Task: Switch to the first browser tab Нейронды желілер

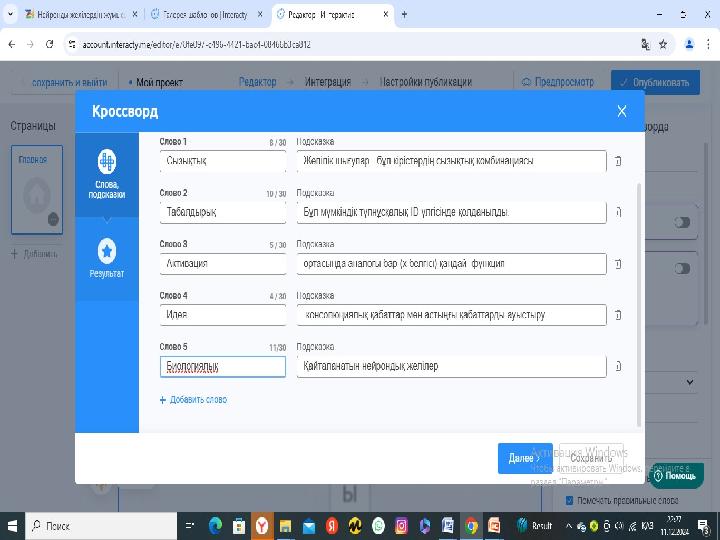Action: pyautogui.click(x=81, y=15)
